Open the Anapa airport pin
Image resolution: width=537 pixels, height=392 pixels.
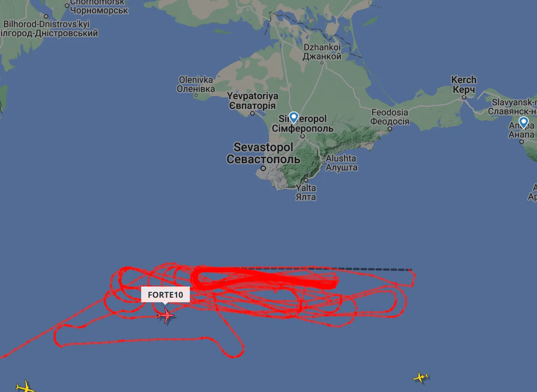coord(524,122)
